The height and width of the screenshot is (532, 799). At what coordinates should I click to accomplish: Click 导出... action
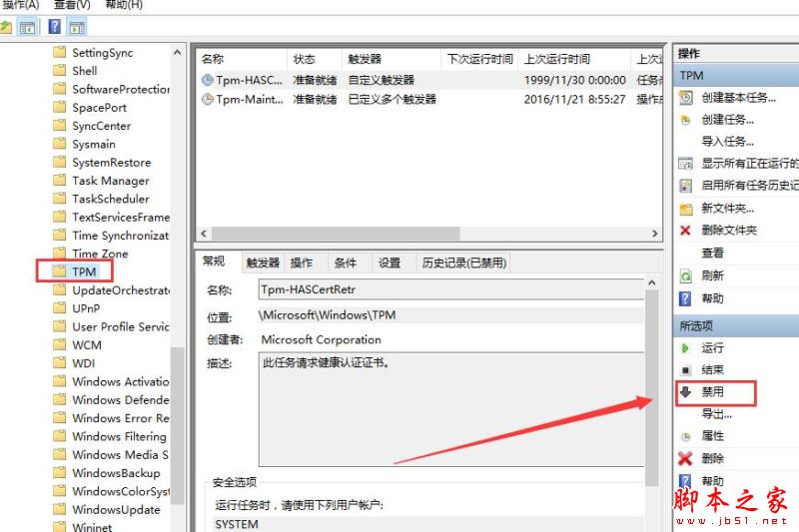(x=717, y=414)
